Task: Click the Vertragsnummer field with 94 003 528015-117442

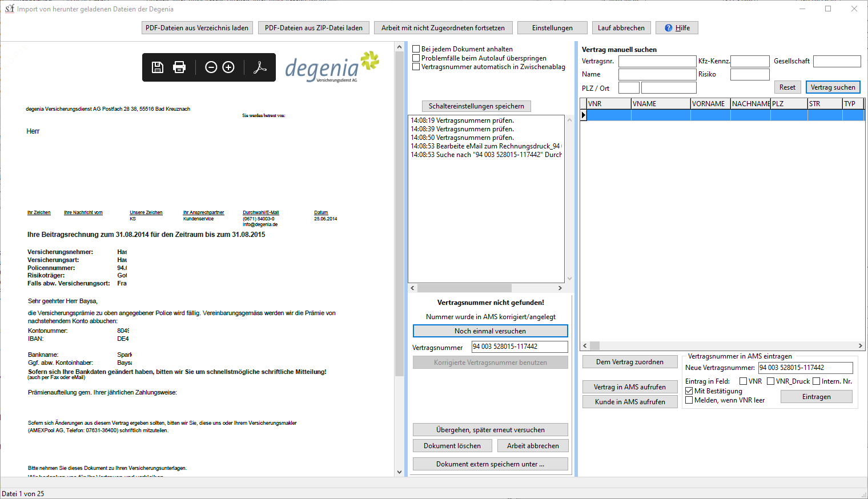Action: click(520, 347)
